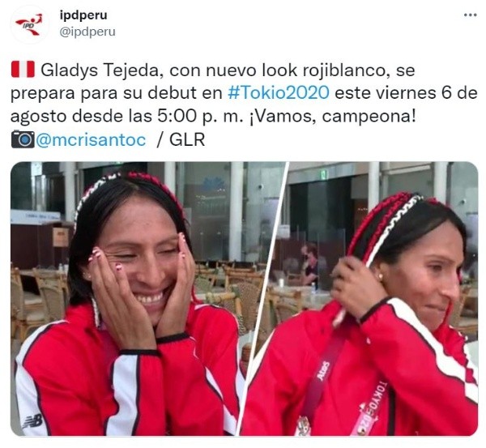The height and width of the screenshot is (448, 486).
Task: Open the @mcrisantoc mention link
Action: click(x=91, y=139)
